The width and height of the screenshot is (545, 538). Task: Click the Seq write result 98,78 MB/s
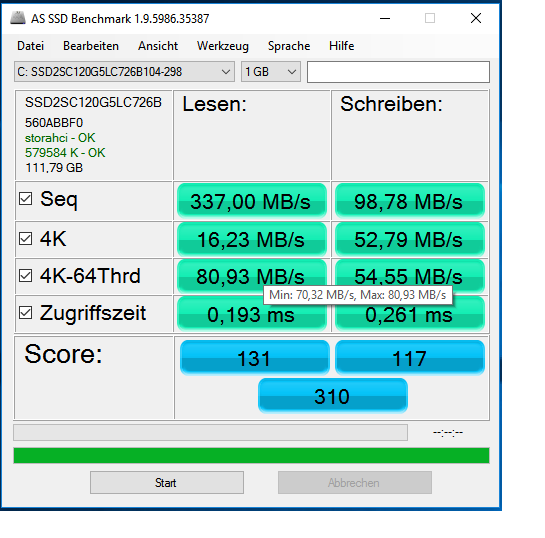coord(410,201)
